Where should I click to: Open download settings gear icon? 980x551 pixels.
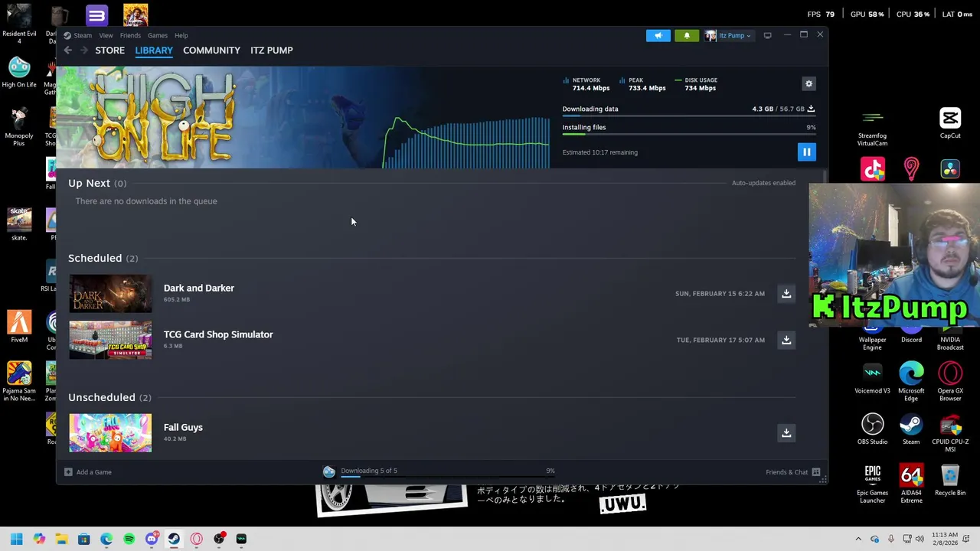point(808,83)
